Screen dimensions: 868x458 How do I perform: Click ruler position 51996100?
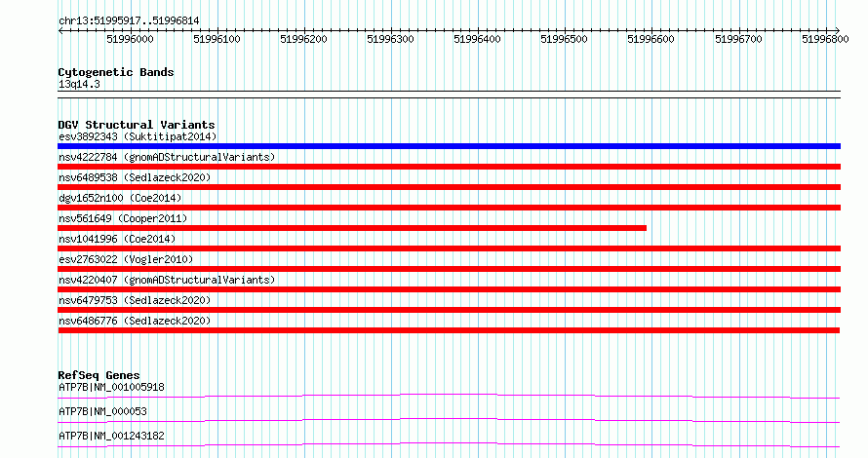[217, 39]
